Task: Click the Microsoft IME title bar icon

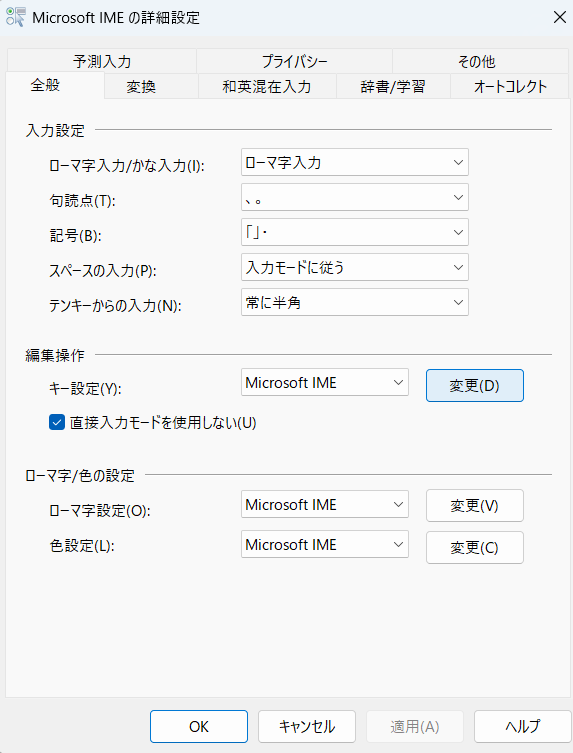Action: click(15, 17)
